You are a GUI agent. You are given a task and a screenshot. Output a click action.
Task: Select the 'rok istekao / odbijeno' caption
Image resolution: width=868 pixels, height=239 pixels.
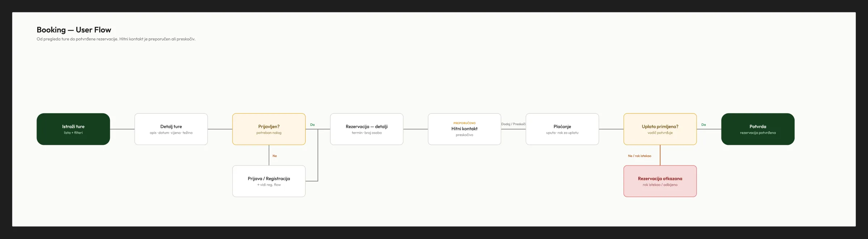pyautogui.click(x=660, y=185)
